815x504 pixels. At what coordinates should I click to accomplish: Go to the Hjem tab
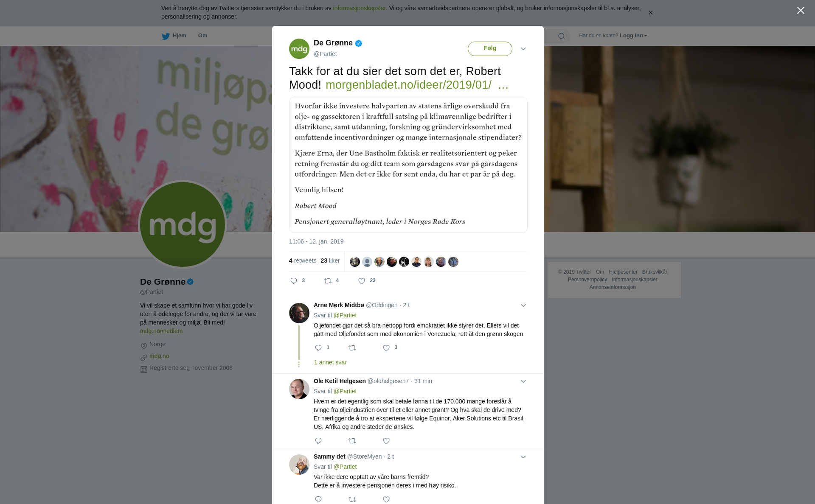point(174,36)
